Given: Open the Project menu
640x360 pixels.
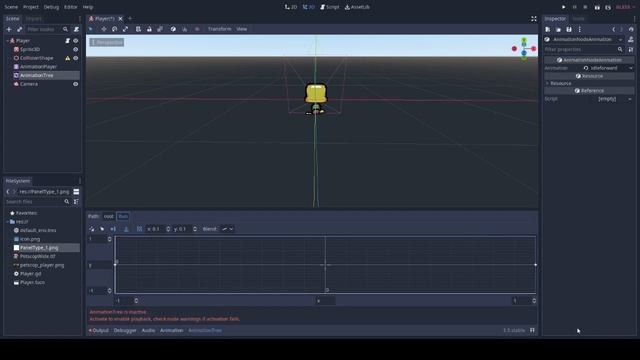Looking at the screenshot, I should tap(31, 7).
